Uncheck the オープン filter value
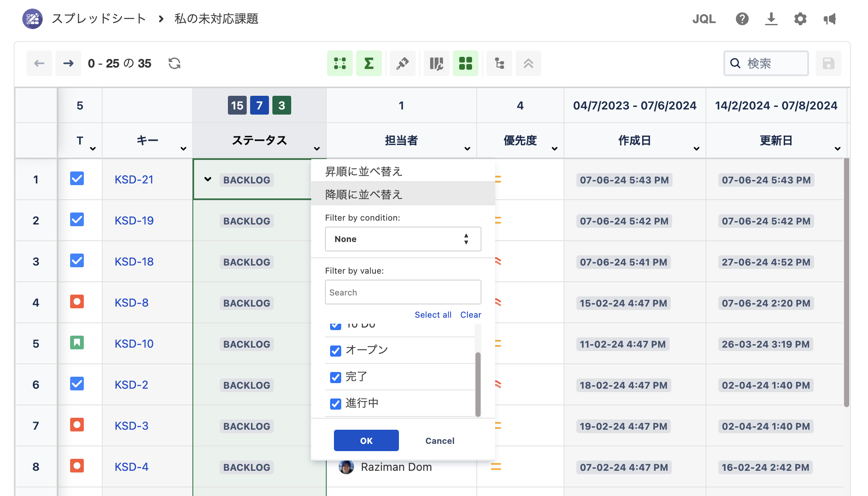868x496 pixels. tap(336, 351)
